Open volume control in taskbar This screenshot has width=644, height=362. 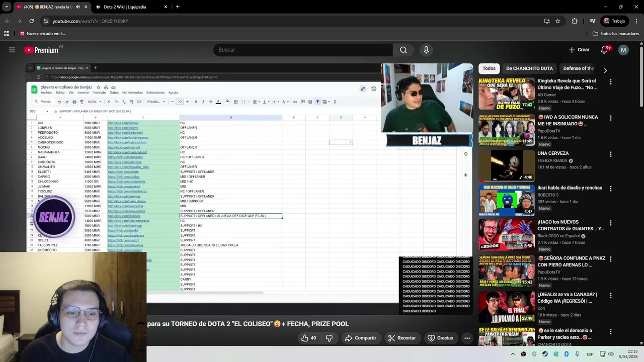[611, 354]
